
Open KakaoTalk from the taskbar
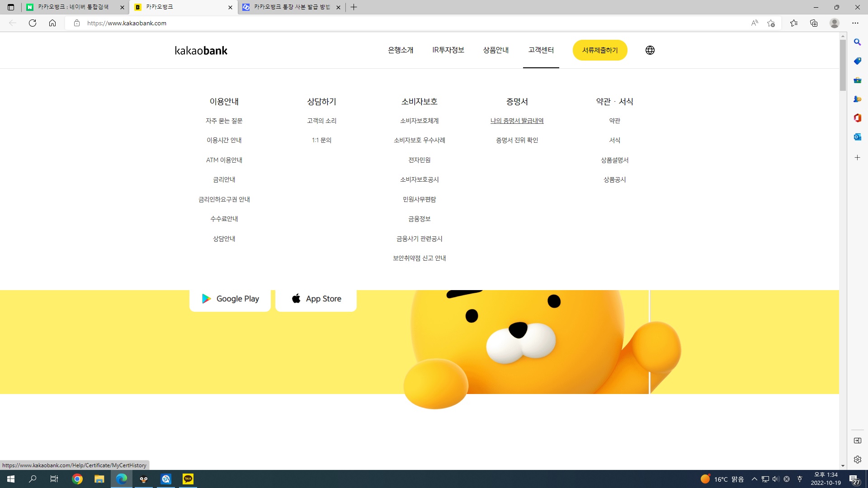[188, 479]
